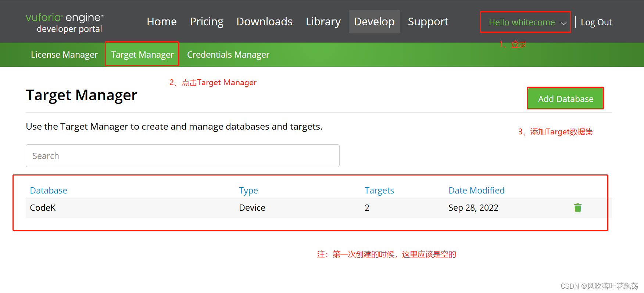
Task: Sort by the Date Modified column header
Action: tap(476, 190)
